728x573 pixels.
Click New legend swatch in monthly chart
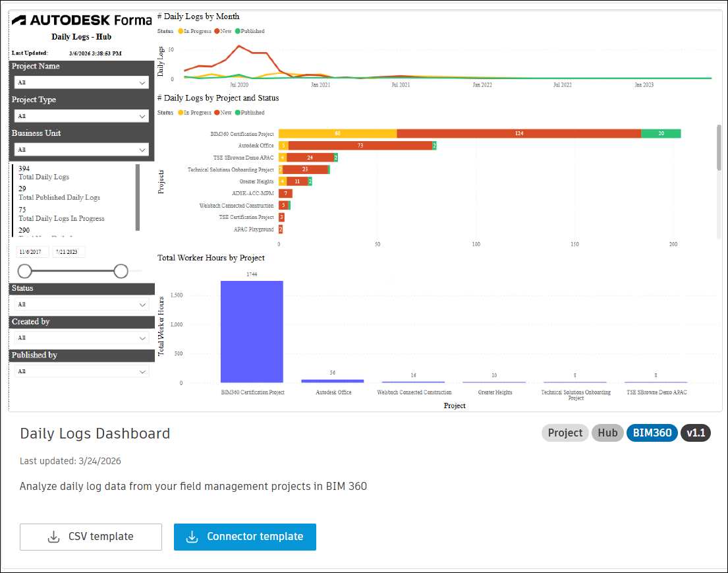[217, 31]
